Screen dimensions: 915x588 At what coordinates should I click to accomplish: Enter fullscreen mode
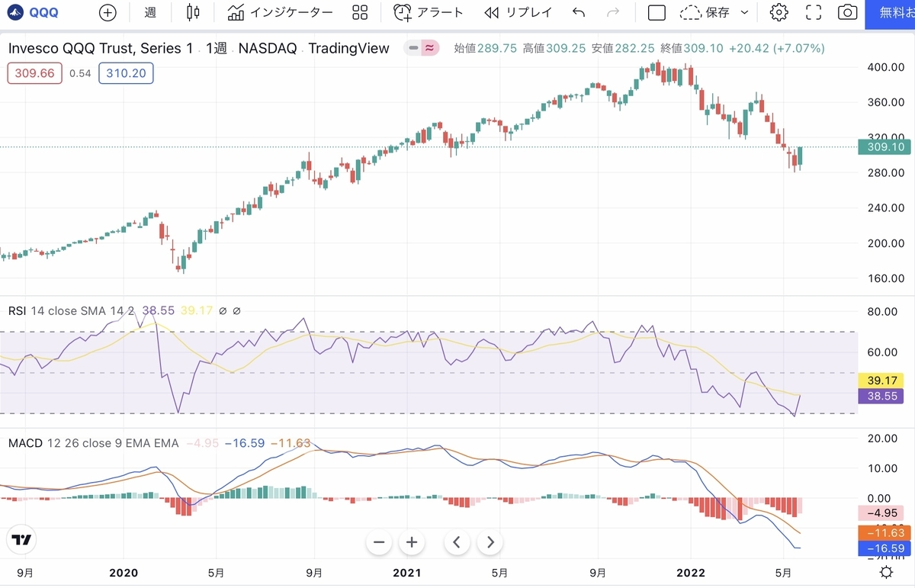(x=814, y=12)
